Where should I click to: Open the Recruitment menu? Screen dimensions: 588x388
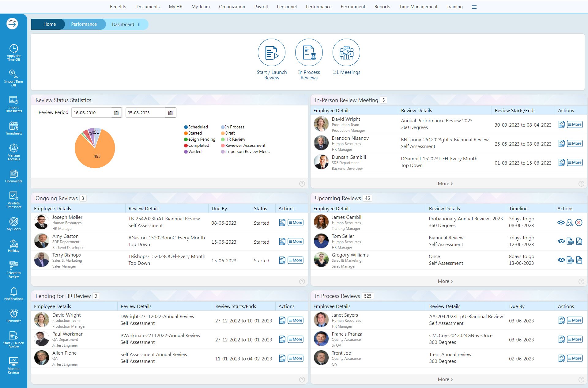[x=353, y=7]
